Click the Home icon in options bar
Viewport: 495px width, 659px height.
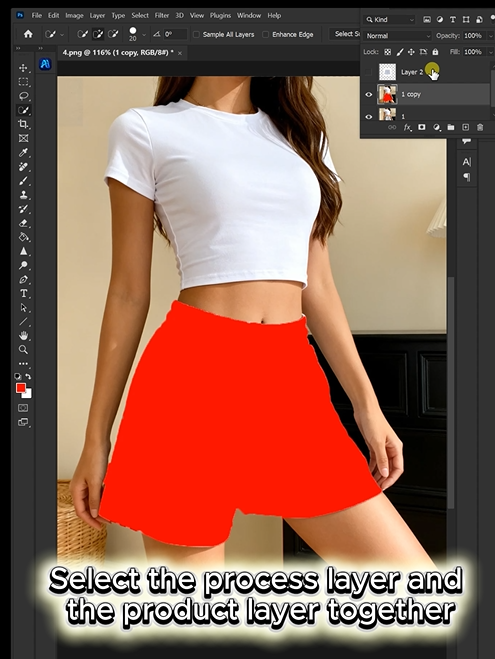[x=28, y=34]
